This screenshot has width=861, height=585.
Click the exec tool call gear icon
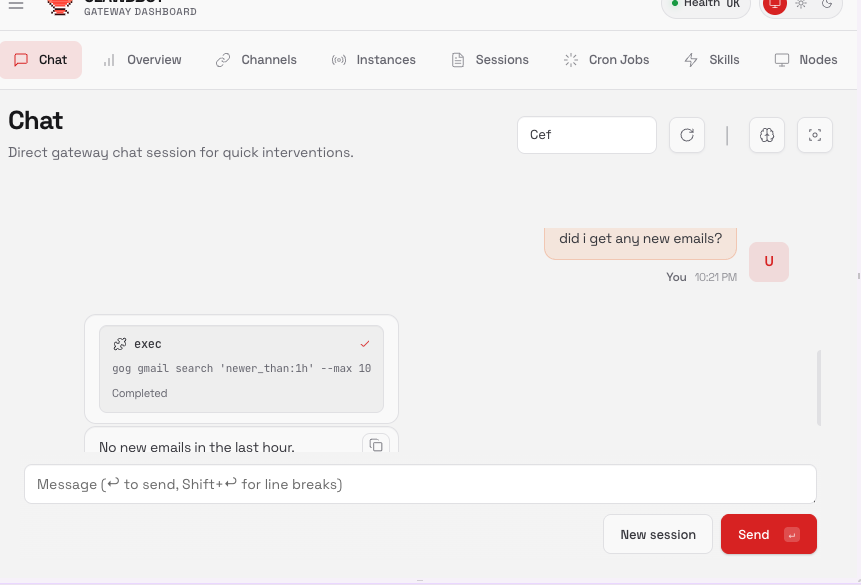(x=122, y=343)
